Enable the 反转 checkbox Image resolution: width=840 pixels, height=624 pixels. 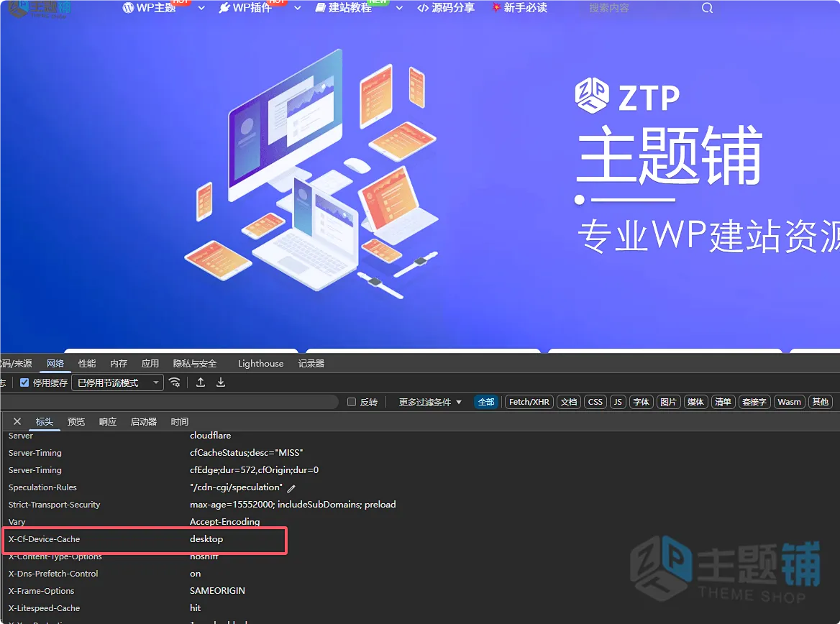click(x=352, y=402)
